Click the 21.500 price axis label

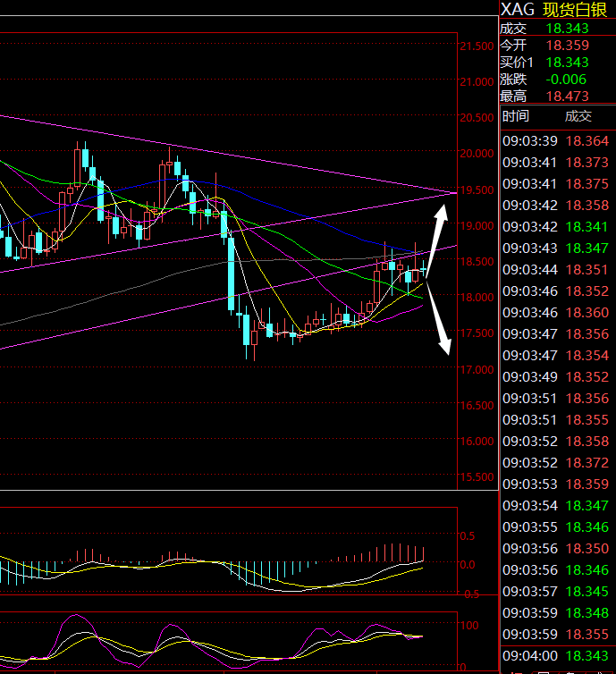click(477, 46)
